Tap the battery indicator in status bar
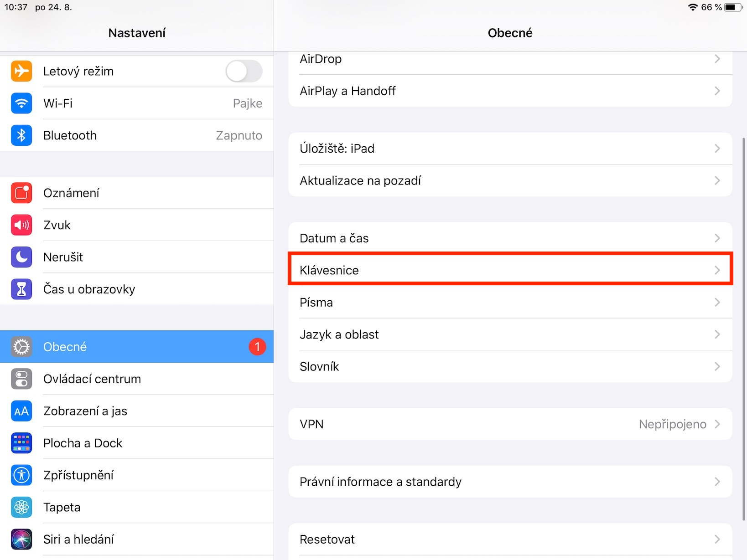This screenshot has height=560, width=747. pos(732,7)
